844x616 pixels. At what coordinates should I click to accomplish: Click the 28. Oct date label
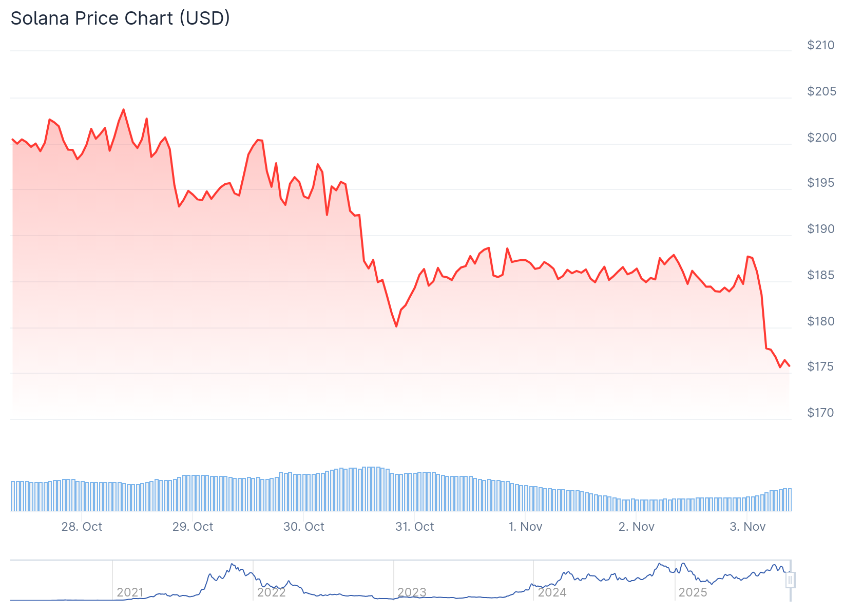pyautogui.click(x=82, y=527)
